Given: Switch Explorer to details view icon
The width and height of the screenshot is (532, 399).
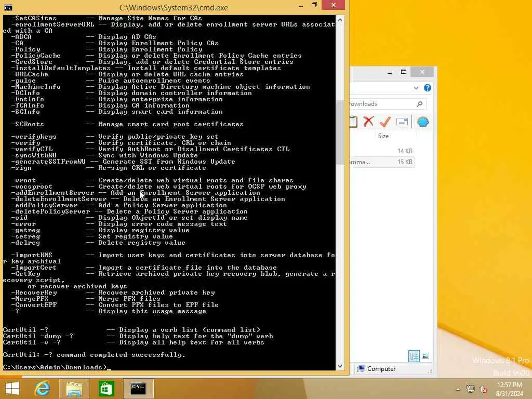Looking at the screenshot, I should coord(414,356).
